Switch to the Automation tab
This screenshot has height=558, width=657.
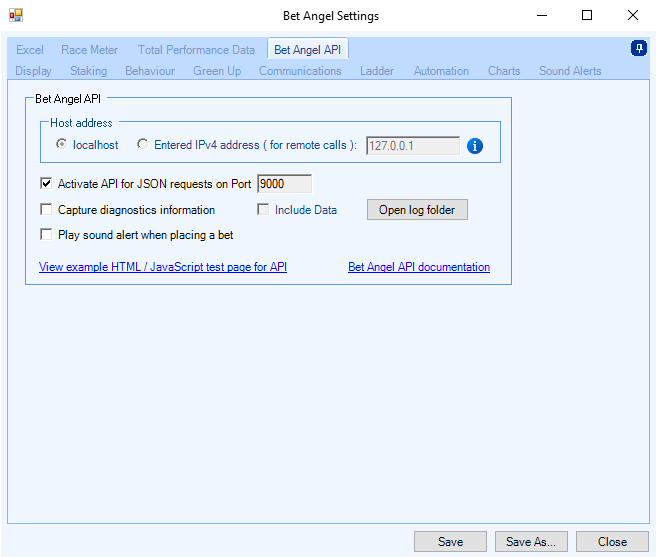441,71
